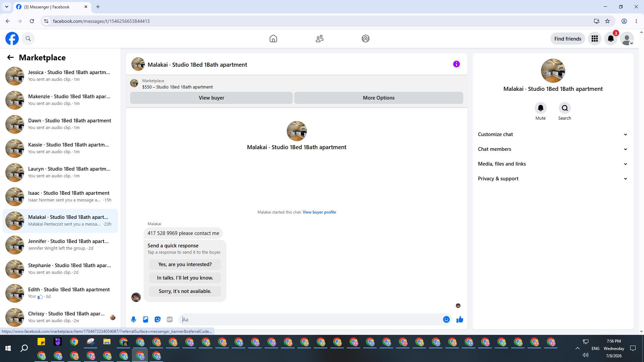Image resolution: width=644 pixels, height=362 pixels.
Task: Reload the Messenger page
Action: pos(32,21)
